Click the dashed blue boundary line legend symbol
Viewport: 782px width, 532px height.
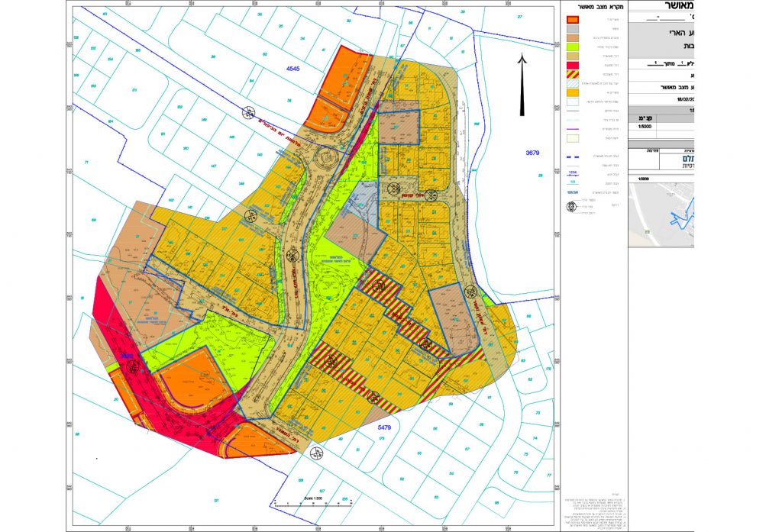click(572, 156)
